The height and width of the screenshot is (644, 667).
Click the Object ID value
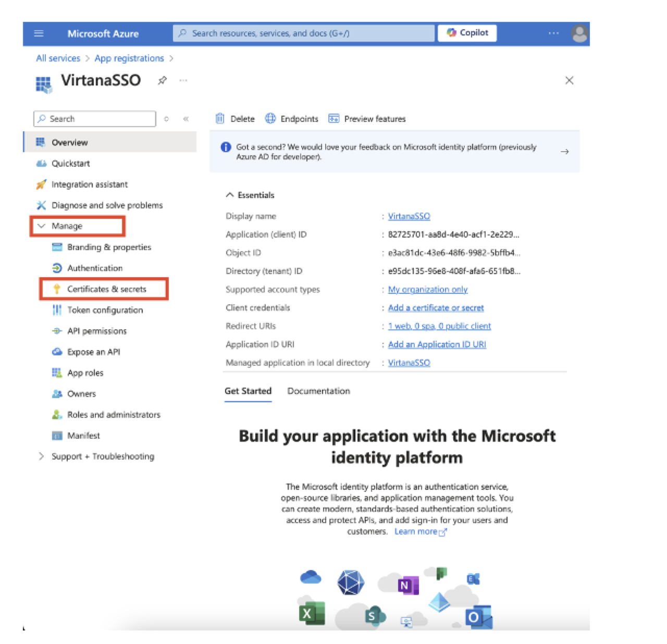click(454, 253)
